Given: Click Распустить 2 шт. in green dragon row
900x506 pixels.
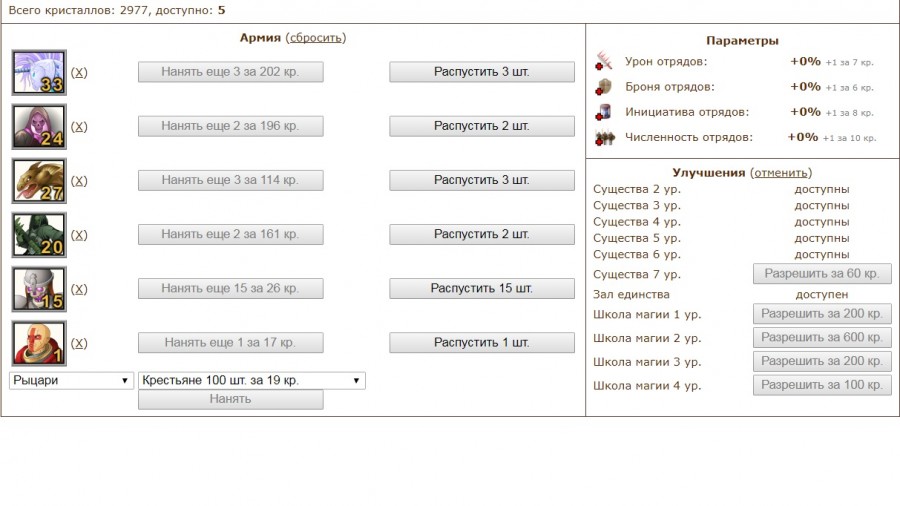Looking at the screenshot, I should click(482, 234).
